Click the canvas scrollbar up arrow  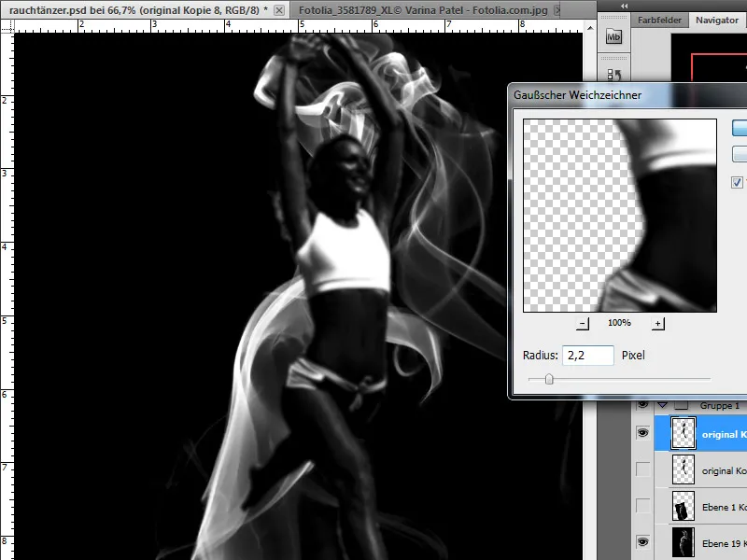pos(590,28)
